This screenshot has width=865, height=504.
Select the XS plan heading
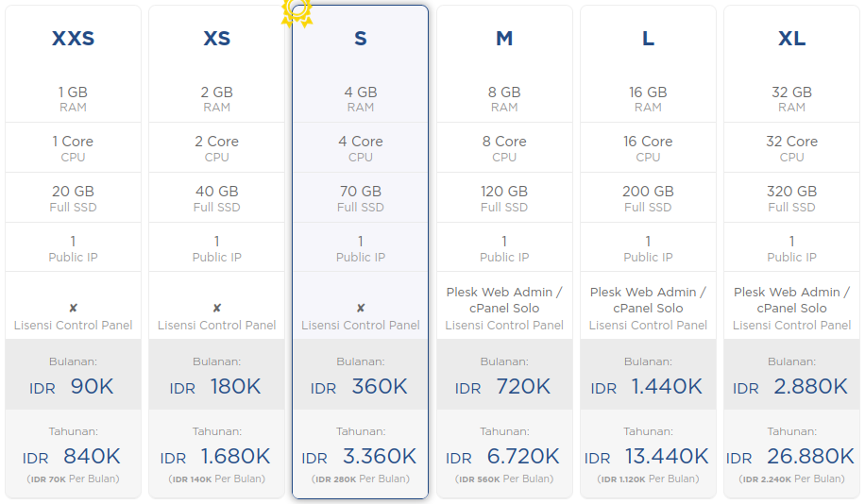(x=216, y=39)
